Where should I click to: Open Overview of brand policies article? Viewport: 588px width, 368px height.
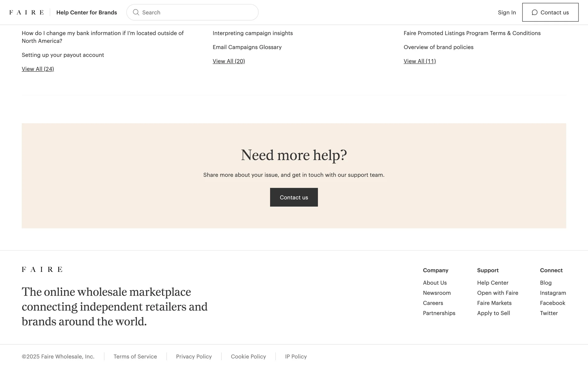(x=438, y=47)
